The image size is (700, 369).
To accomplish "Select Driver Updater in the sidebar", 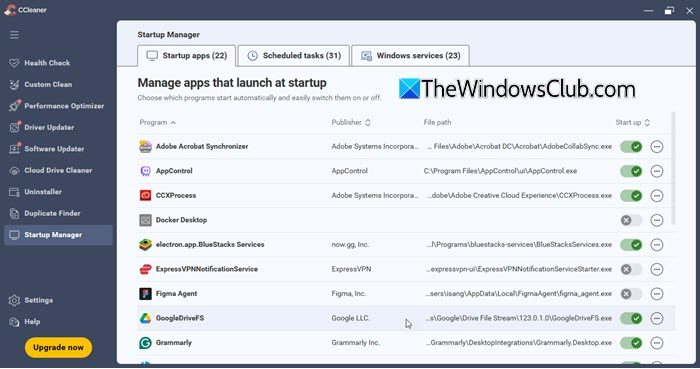I will point(58,127).
